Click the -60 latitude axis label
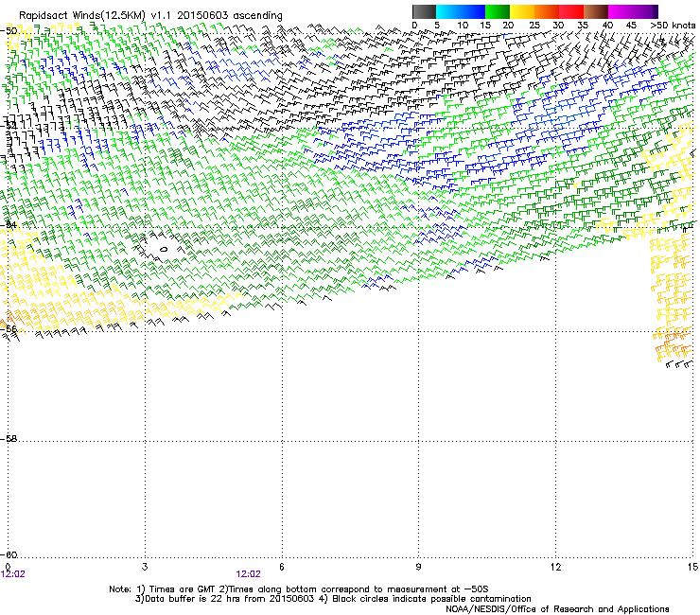 coord(9,554)
